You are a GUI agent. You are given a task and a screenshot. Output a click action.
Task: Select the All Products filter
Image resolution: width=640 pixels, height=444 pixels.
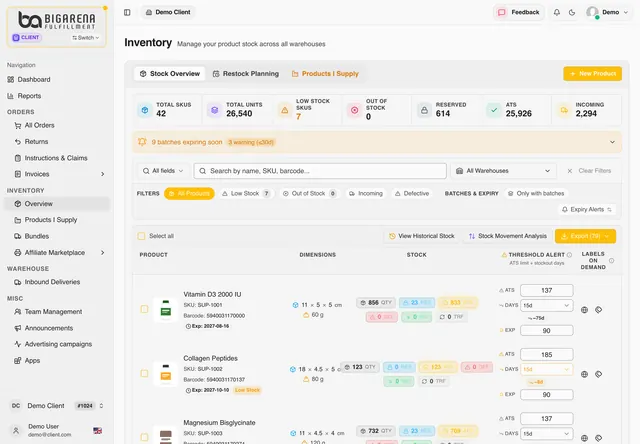pos(189,193)
